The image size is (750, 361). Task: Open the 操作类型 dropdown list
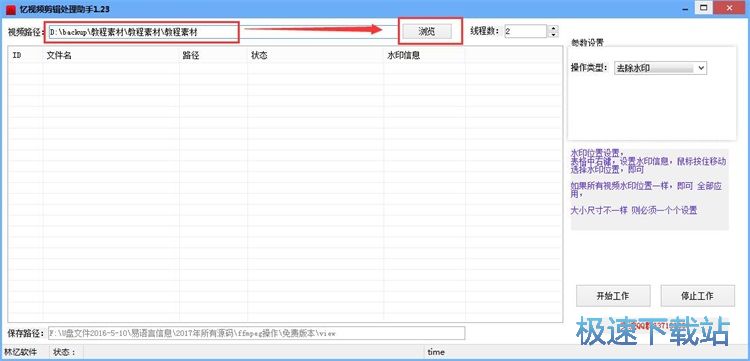(x=660, y=68)
